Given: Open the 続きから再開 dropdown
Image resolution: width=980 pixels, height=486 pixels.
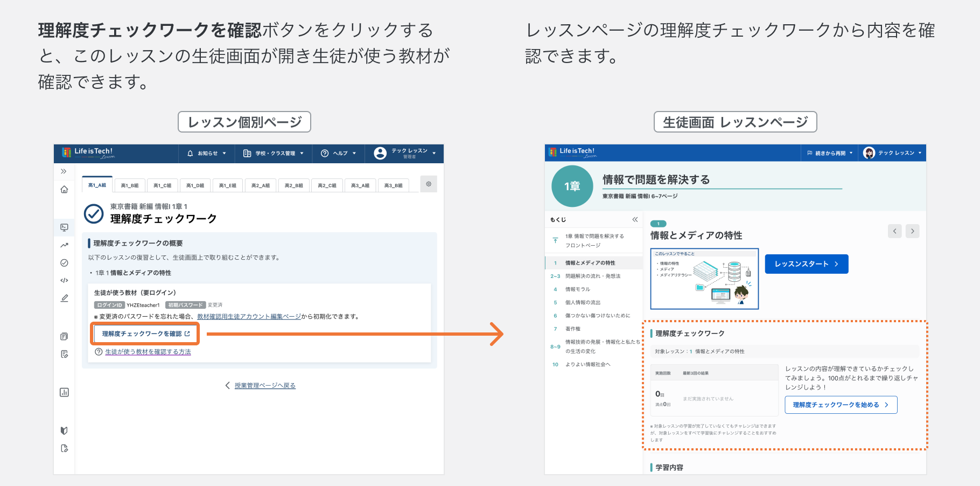Looking at the screenshot, I should [x=830, y=153].
